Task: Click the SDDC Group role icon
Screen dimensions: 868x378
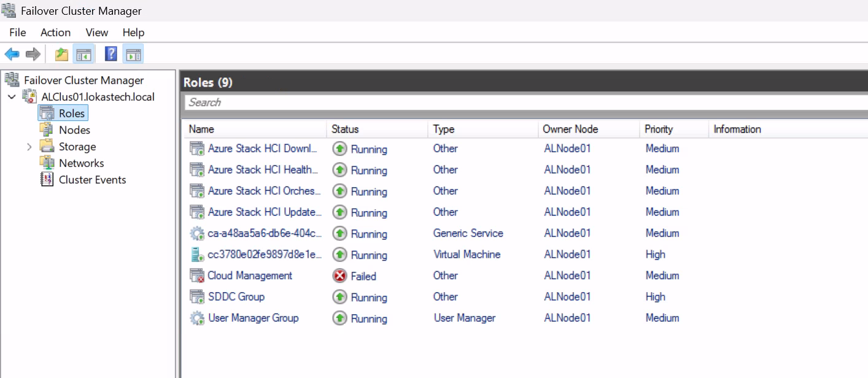Action: (x=197, y=296)
